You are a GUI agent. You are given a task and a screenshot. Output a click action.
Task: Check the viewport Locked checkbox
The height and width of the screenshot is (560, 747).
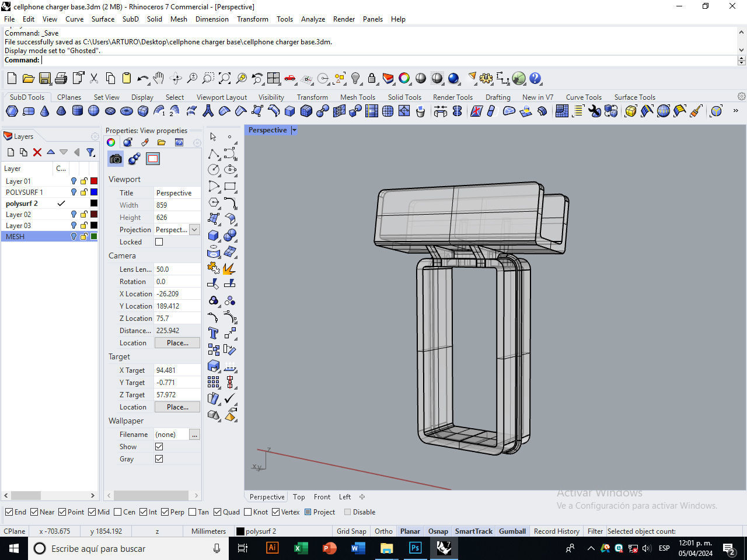pos(159,242)
